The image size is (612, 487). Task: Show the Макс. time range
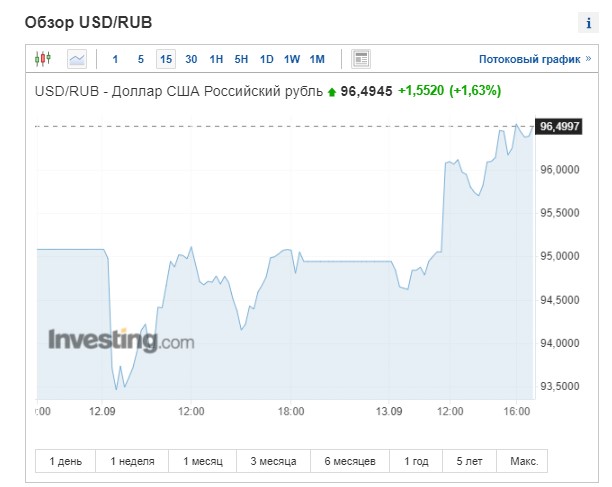click(523, 461)
